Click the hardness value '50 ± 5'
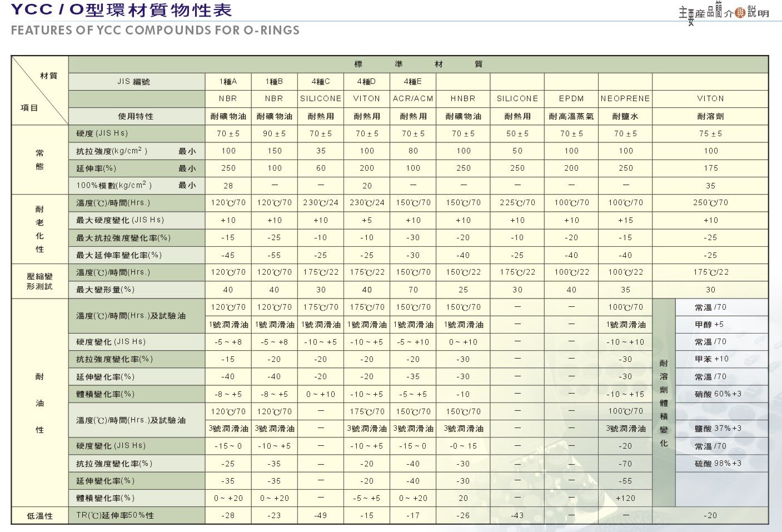 (x=517, y=133)
